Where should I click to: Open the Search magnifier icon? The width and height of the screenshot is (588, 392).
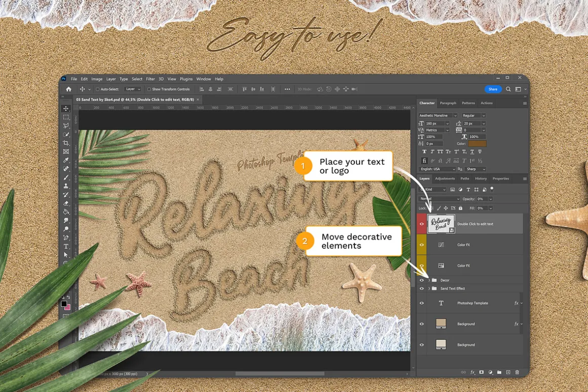(x=508, y=89)
